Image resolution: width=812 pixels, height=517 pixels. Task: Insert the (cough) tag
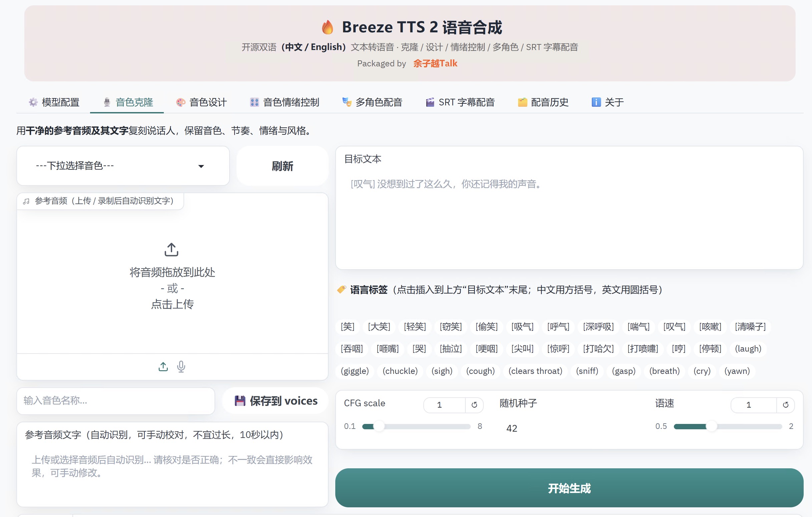480,371
